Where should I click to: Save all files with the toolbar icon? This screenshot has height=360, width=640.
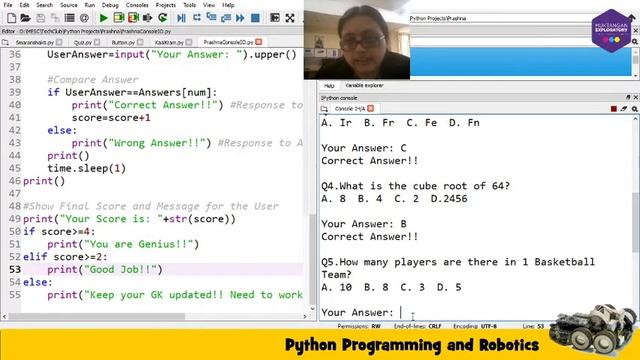[x=55, y=18]
